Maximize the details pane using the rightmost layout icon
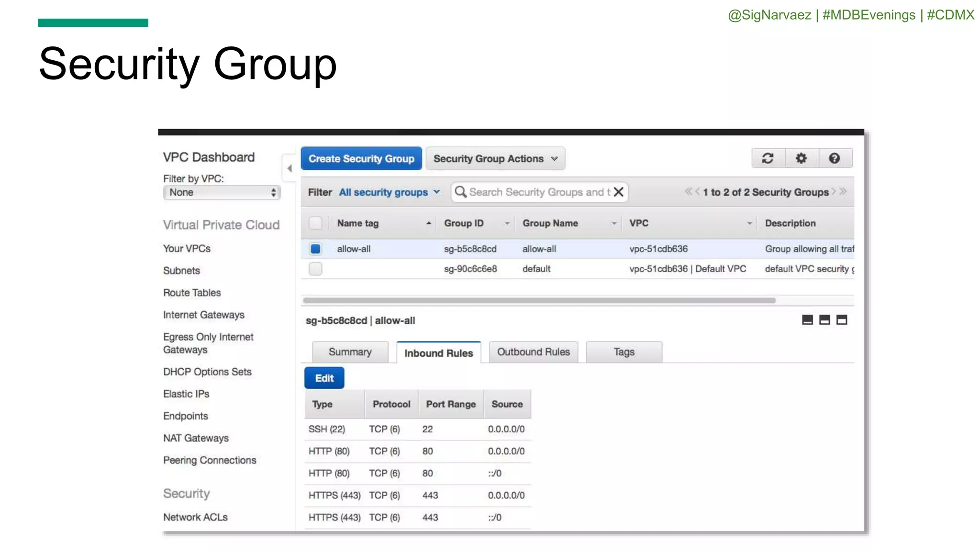The width and height of the screenshot is (980, 551). [x=842, y=320]
